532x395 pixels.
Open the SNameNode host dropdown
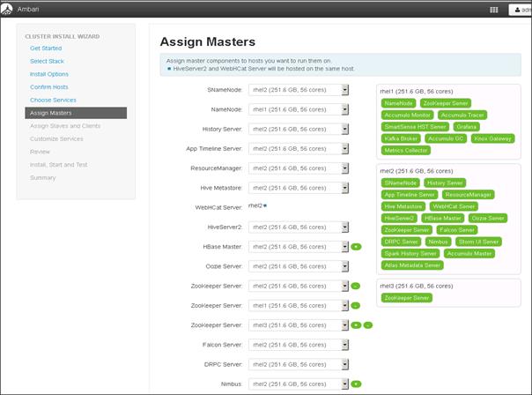click(x=299, y=90)
